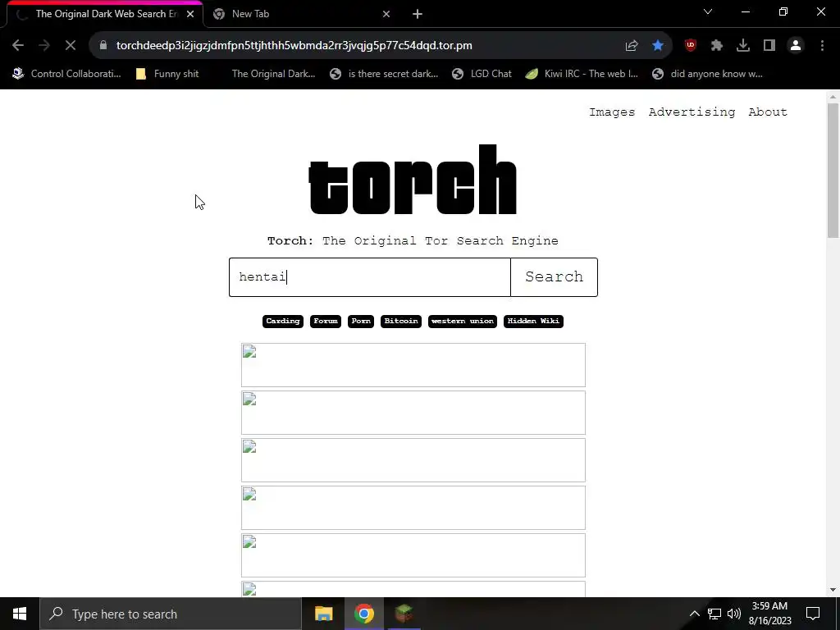840x630 pixels.
Task: Go back to previous page
Action: [x=18, y=46]
